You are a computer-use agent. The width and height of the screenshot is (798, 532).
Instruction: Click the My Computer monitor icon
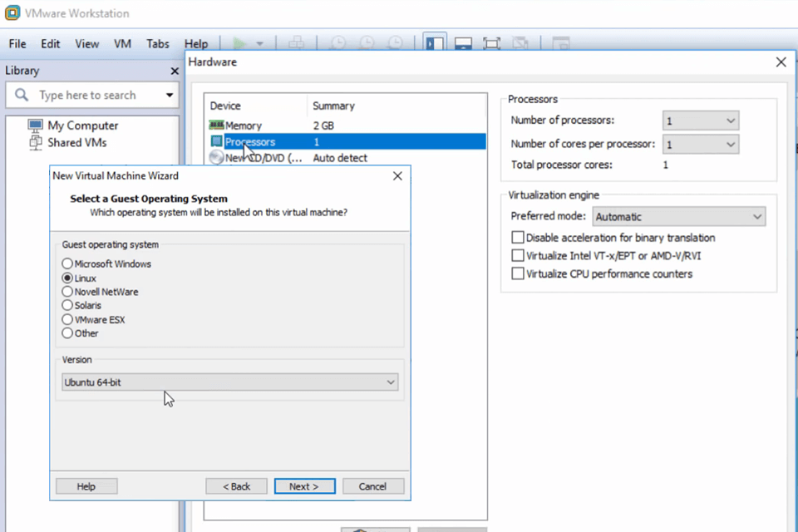click(x=35, y=126)
